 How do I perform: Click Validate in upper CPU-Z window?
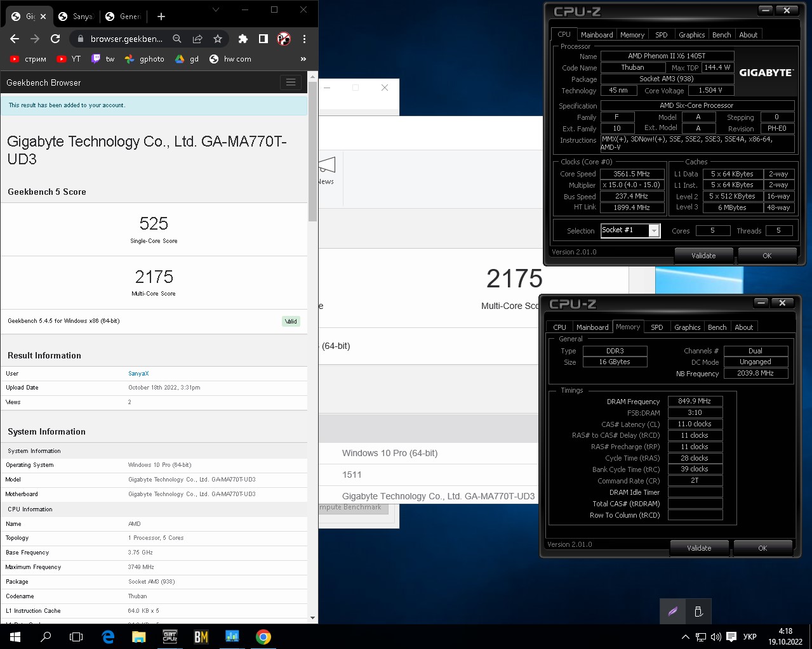click(703, 256)
